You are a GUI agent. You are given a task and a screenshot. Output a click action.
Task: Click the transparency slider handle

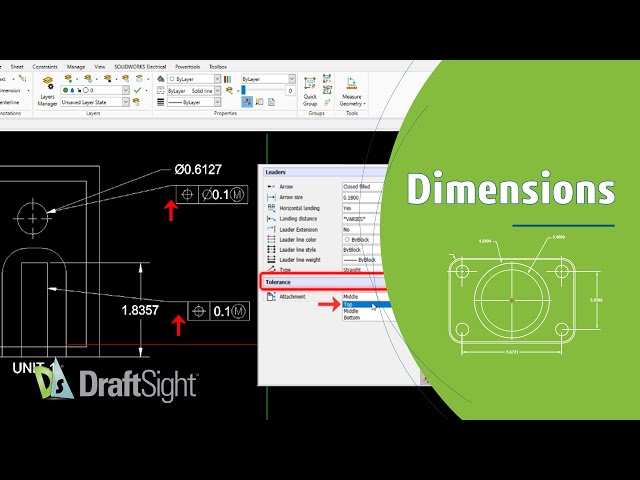(x=244, y=90)
